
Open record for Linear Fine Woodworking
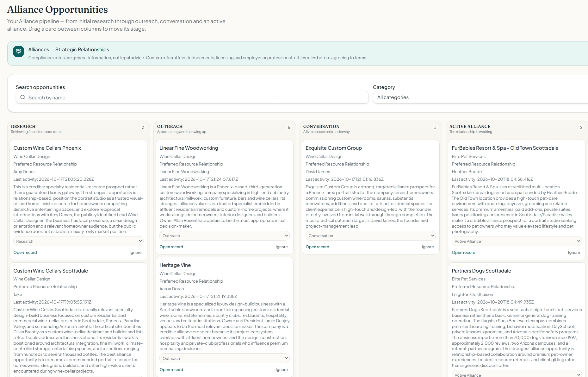171,247
